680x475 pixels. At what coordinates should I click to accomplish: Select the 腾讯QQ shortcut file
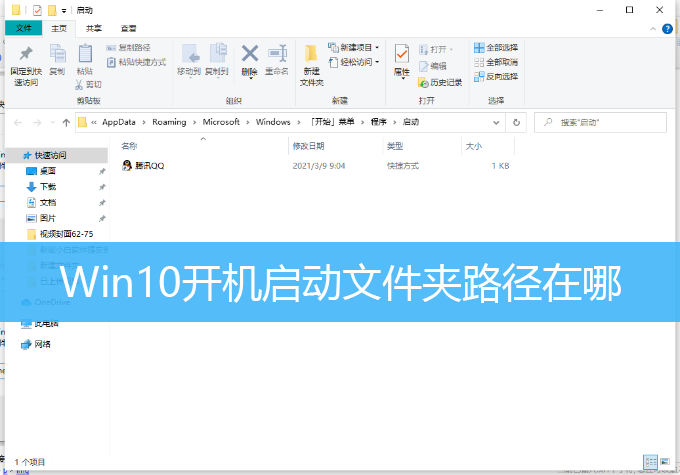point(143,166)
